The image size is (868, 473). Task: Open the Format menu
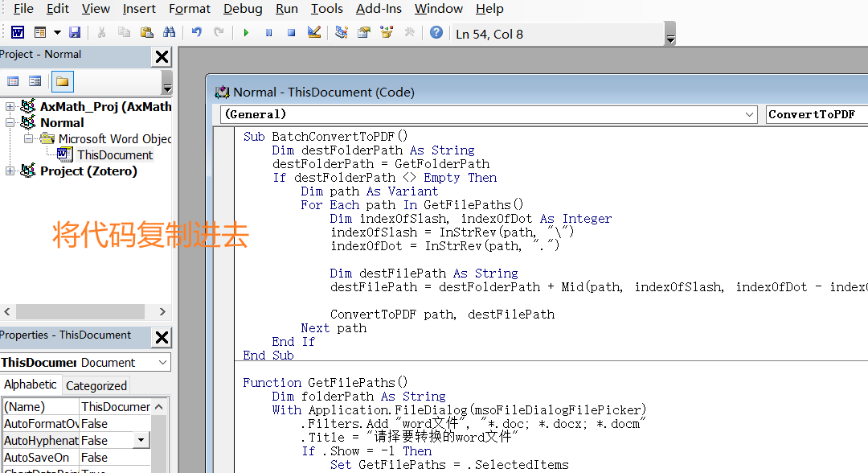[190, 9]
